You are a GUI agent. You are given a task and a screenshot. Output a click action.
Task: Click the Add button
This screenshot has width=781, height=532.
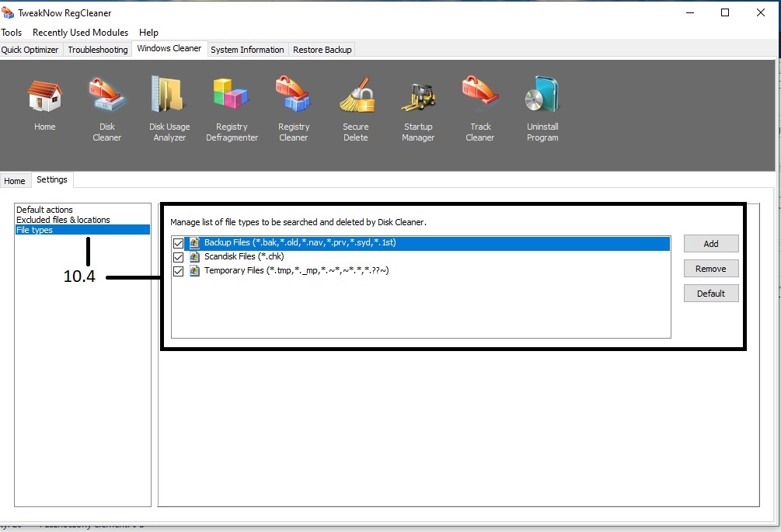click(711, 244)
